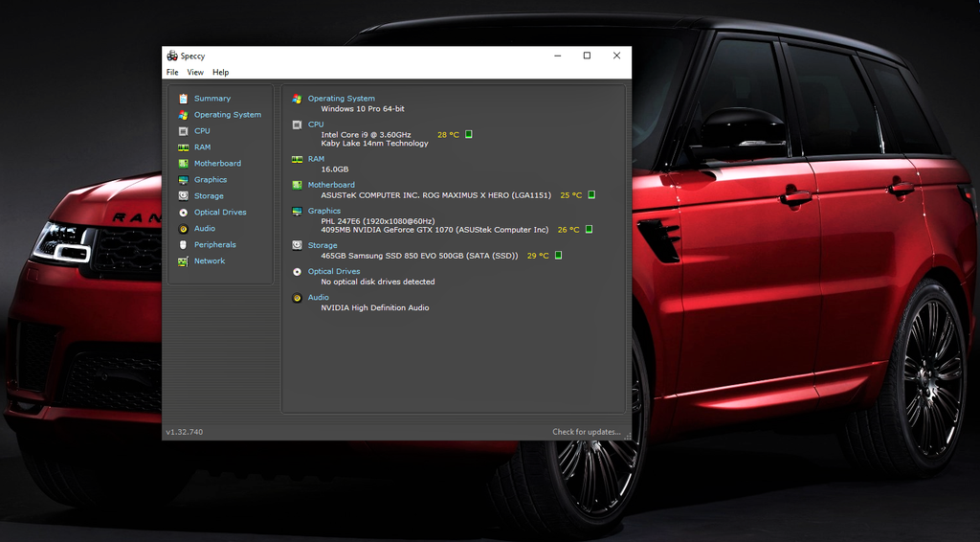Screen dimensions: 980x542
Task: Click the Operating System sidebar icon
Action: coord(183,114)
